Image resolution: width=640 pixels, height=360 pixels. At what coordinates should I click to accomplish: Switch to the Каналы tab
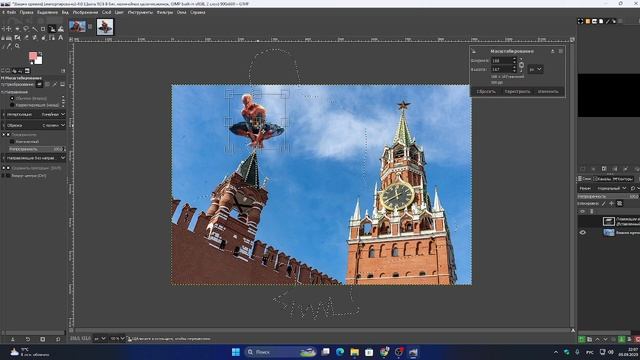pyautogui.click(x=602, y=179)
